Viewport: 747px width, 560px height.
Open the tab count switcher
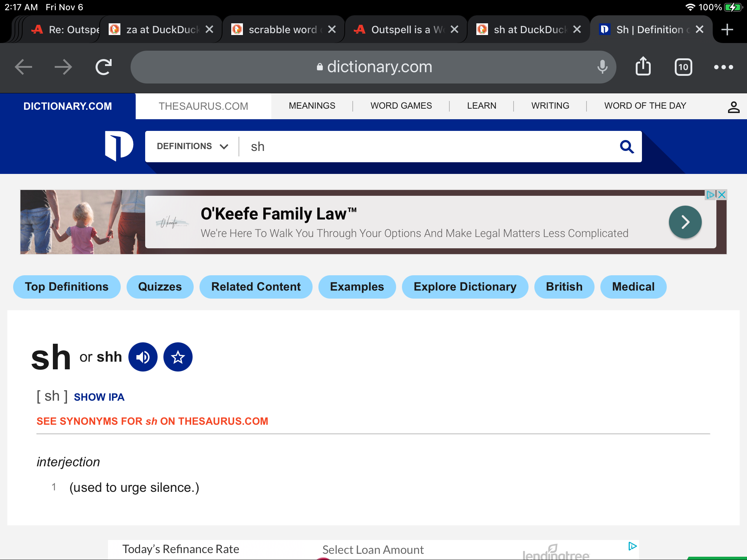[683, 67]
